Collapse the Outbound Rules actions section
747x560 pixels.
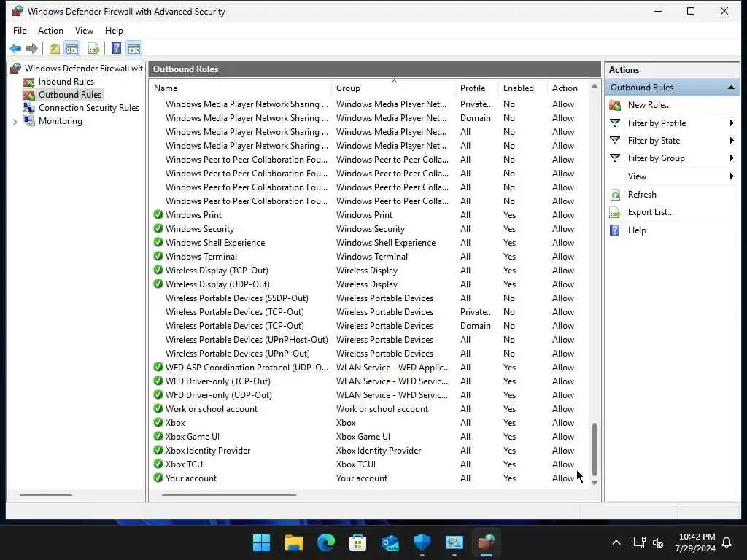731,87
